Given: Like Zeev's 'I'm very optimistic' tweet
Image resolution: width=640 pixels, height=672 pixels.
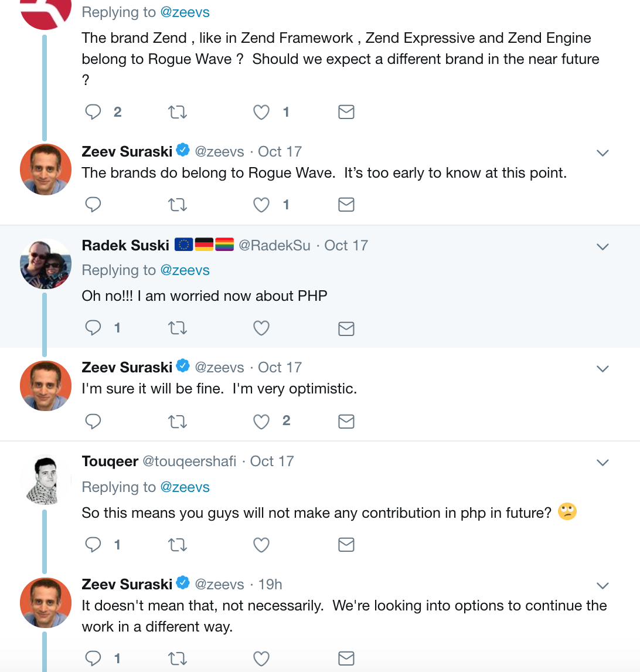Looking at the screenshot, I should click(x=261, y=421).
